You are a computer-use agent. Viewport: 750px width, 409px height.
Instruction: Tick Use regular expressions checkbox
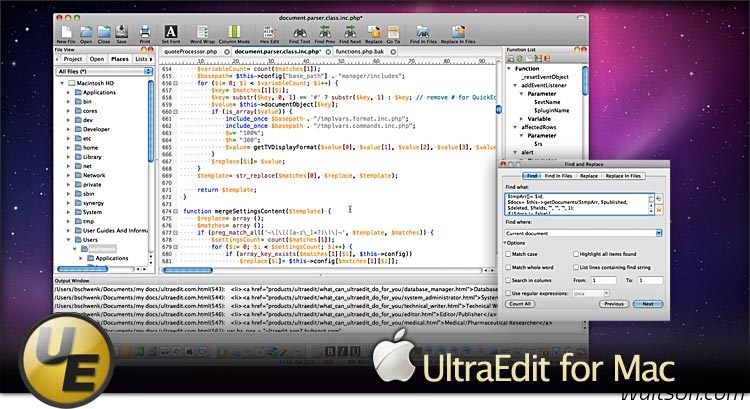(x=509, y=292)
